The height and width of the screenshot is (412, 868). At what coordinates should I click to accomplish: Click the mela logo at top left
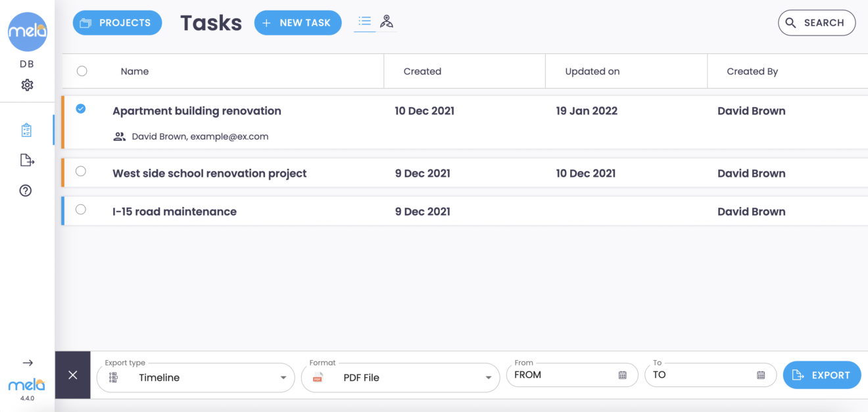[28, 32]
